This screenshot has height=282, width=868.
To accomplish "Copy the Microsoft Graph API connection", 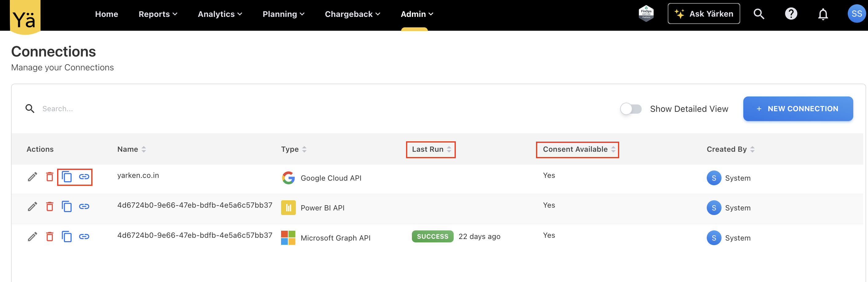I will [67, 236].
